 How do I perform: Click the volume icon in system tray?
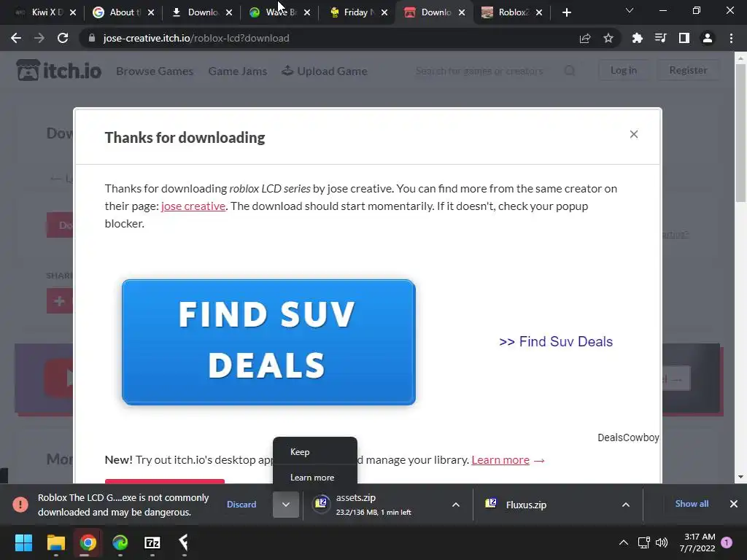pyautogui.click(x=661, y=542)
